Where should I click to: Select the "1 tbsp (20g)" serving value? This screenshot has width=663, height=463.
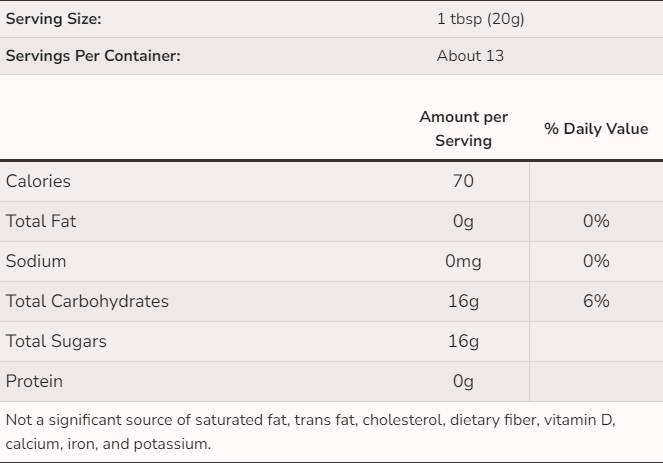click(480, 19)
